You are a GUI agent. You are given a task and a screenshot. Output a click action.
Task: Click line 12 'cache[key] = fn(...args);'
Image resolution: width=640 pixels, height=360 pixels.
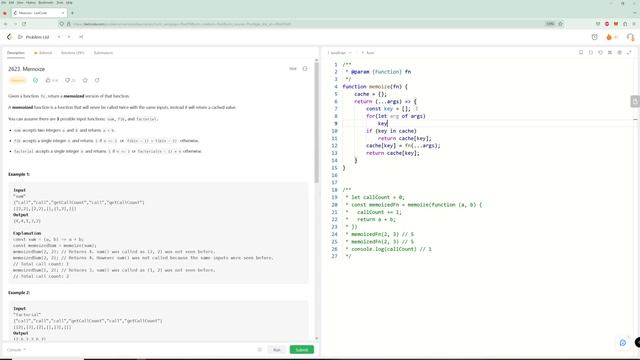coord(403,146)
